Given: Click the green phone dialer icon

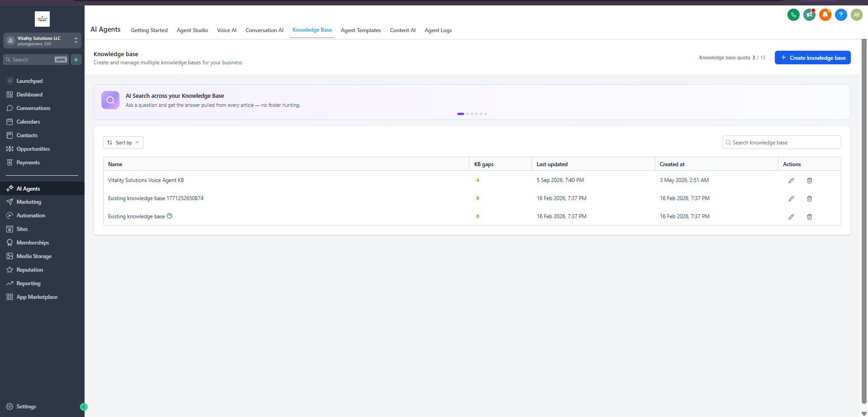Looking at the screenshot, I should pyautogui.click(x=793, y=15).
